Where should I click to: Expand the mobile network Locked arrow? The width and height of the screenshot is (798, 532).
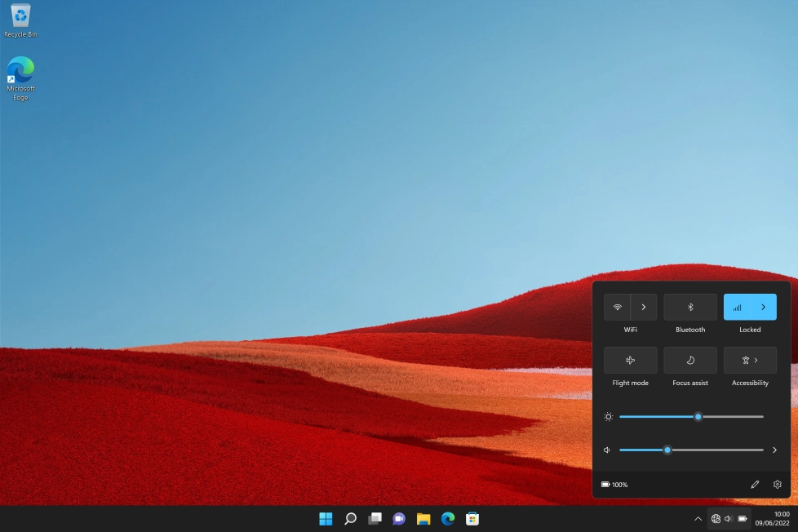click(x=763, y=308)
